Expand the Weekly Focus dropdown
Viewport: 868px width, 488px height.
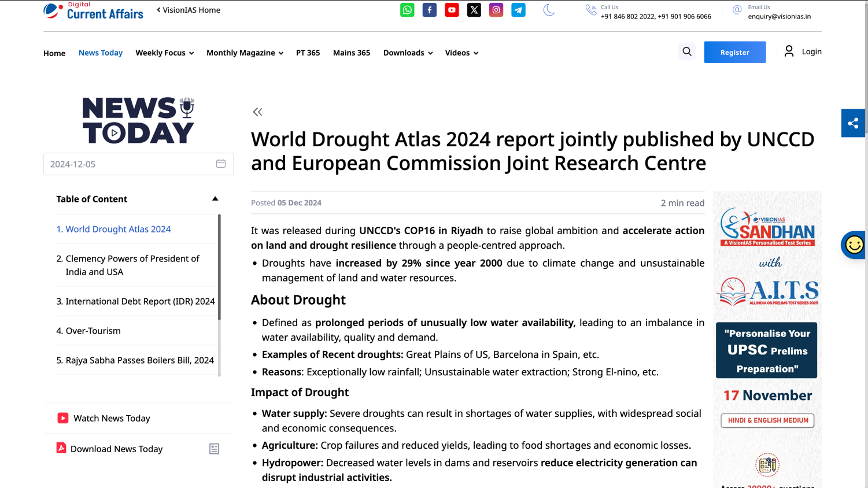165,53
